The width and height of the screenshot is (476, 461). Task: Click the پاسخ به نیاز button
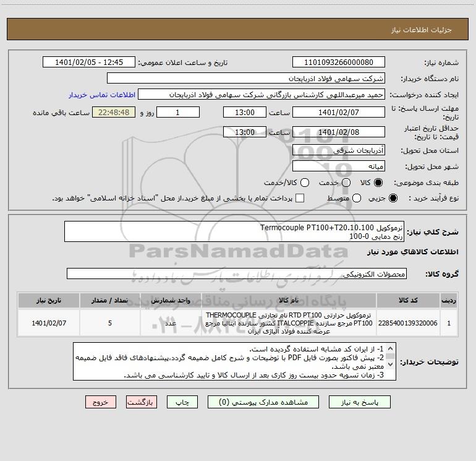click(359, 402)
